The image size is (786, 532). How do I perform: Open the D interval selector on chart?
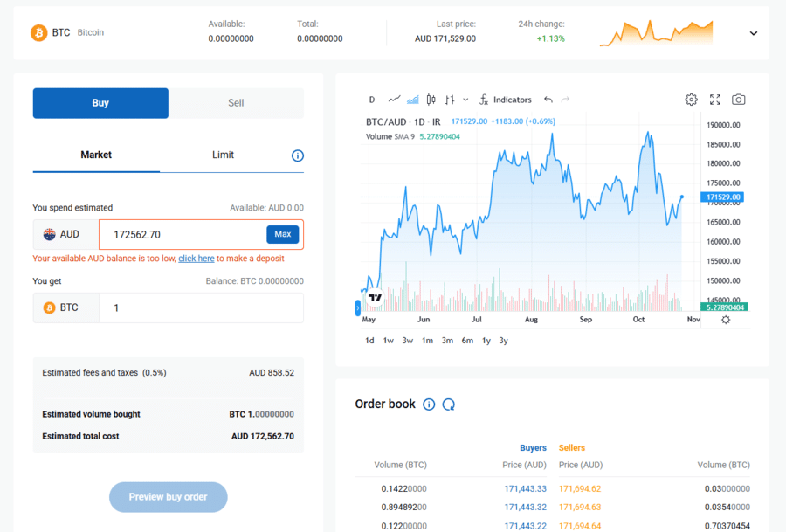371,100
